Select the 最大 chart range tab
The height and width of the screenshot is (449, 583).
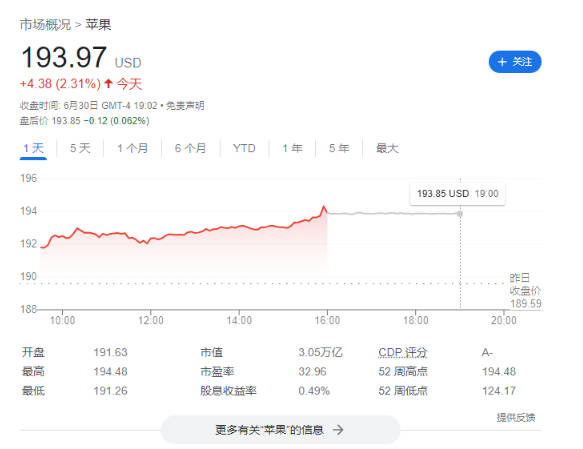coord(387,148)
